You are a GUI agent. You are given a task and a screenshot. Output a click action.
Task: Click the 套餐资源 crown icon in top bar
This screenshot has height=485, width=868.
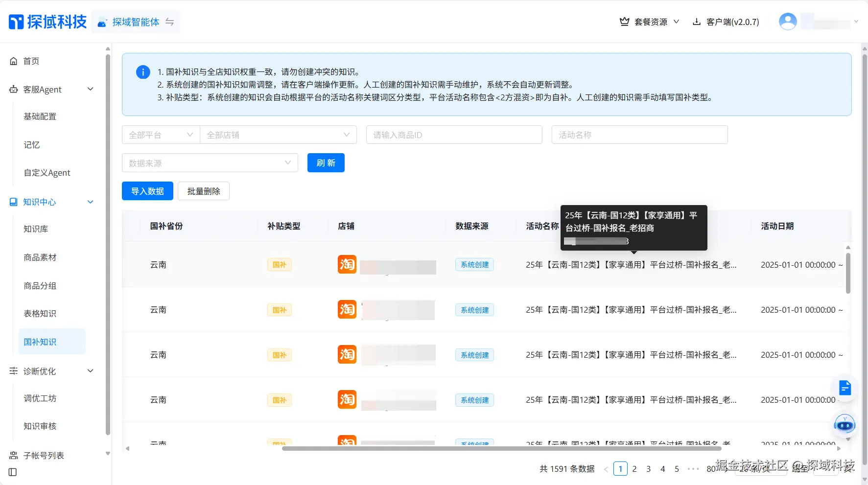tap(624, 22)
